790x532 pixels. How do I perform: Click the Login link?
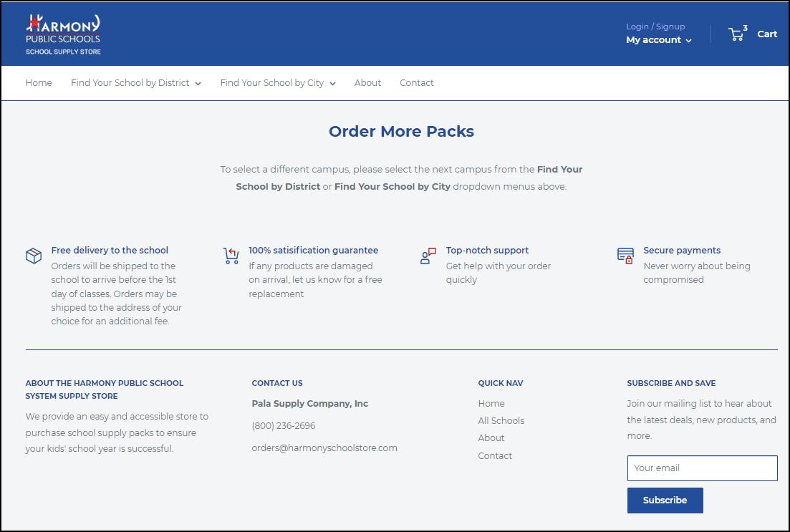[637, 26]
